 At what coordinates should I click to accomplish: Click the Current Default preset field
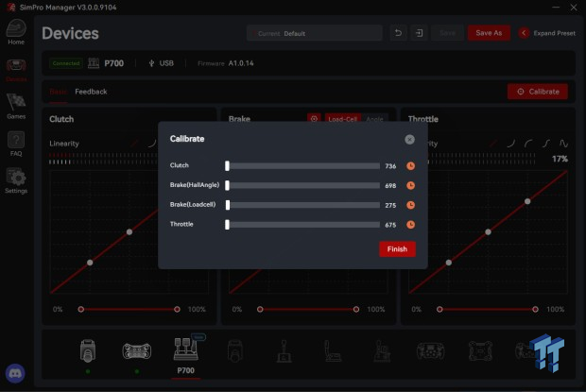[x=315, y=33]
